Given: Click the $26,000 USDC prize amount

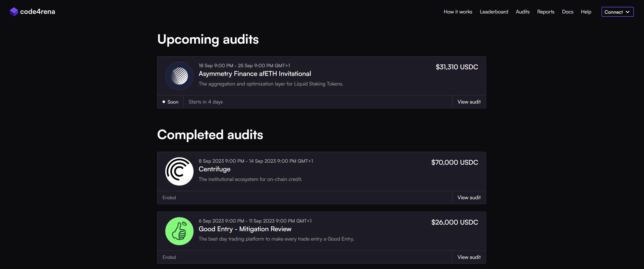Looking at the screenshot, I should coord(455,222).
